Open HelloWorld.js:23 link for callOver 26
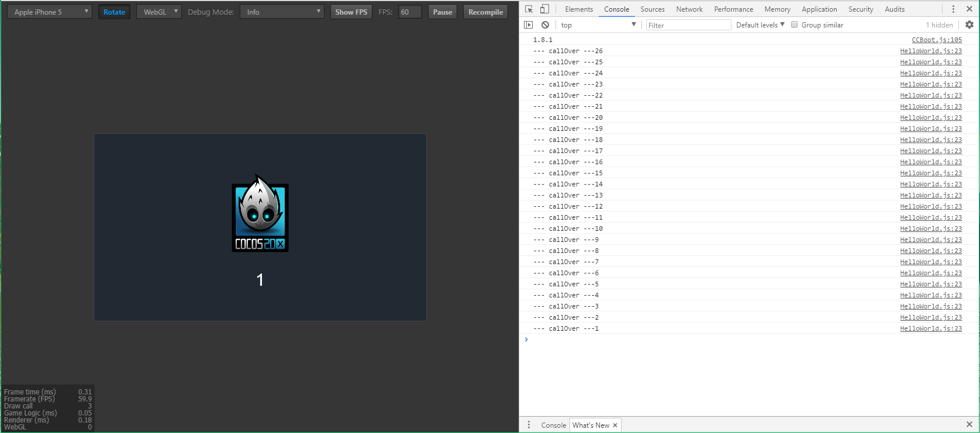 coord(931,51)
